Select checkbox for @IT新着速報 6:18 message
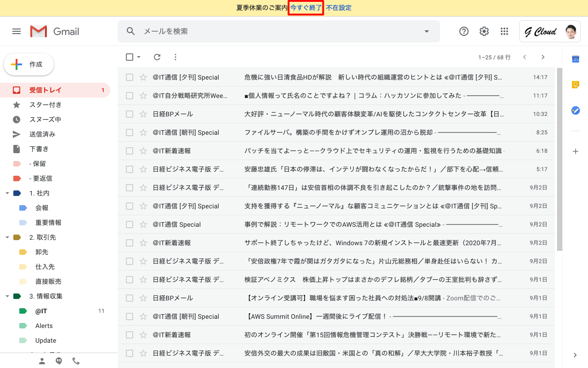 pos(130,151)
